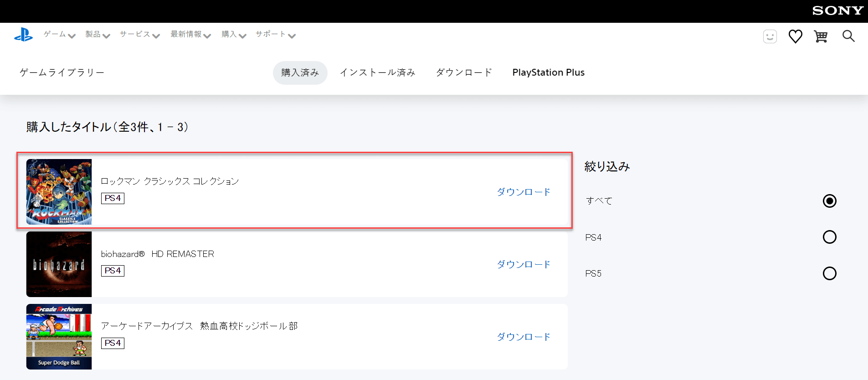This screenshot has width=868, height=380.
Task: Click the 購入したタイトル count heading
Action: (108, 127)
